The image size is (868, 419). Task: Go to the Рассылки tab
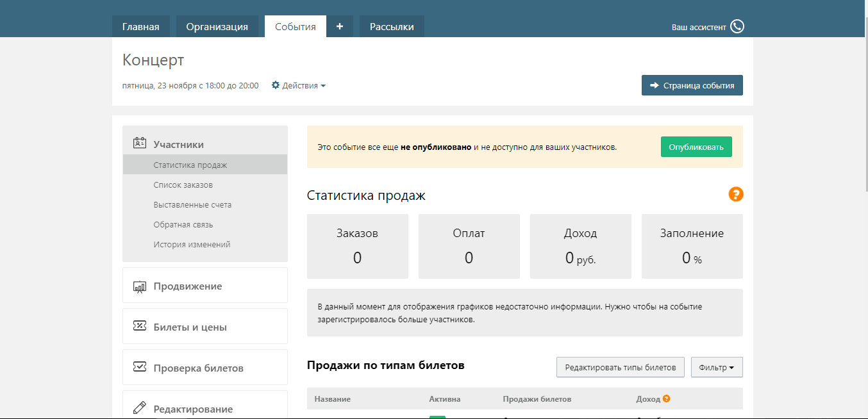coord(392,27)
